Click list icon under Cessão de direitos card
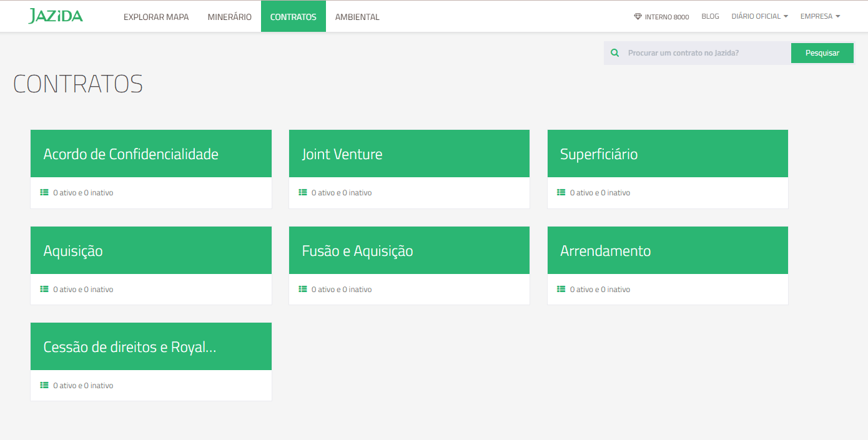The image size is (868, 440). click(44, 386)
